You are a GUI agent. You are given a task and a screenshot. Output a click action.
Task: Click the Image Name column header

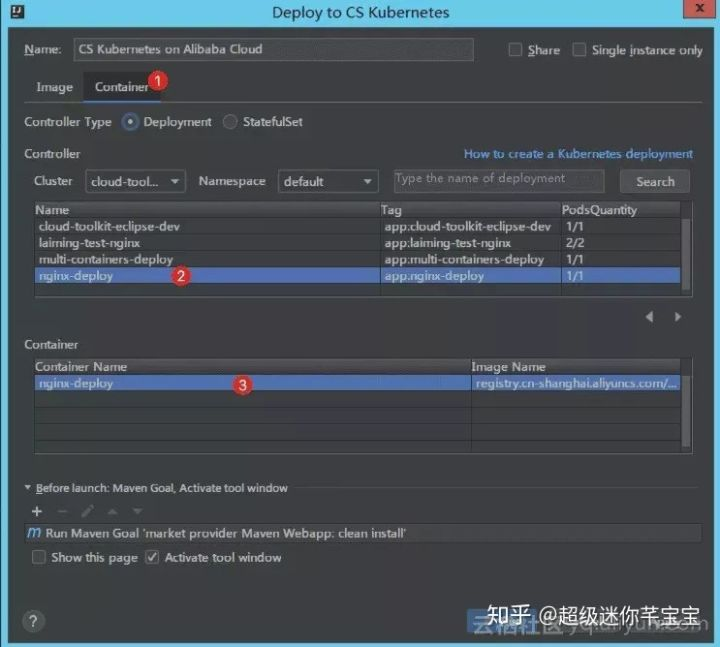point(576,366)
